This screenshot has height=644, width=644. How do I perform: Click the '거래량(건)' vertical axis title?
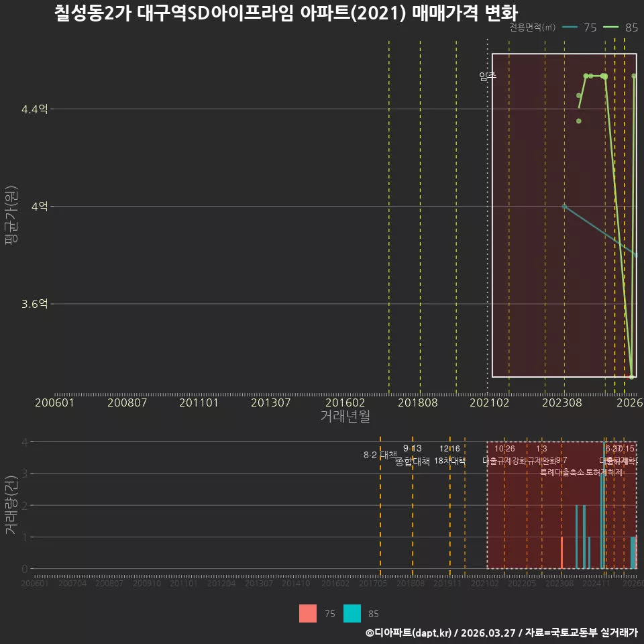11,504
